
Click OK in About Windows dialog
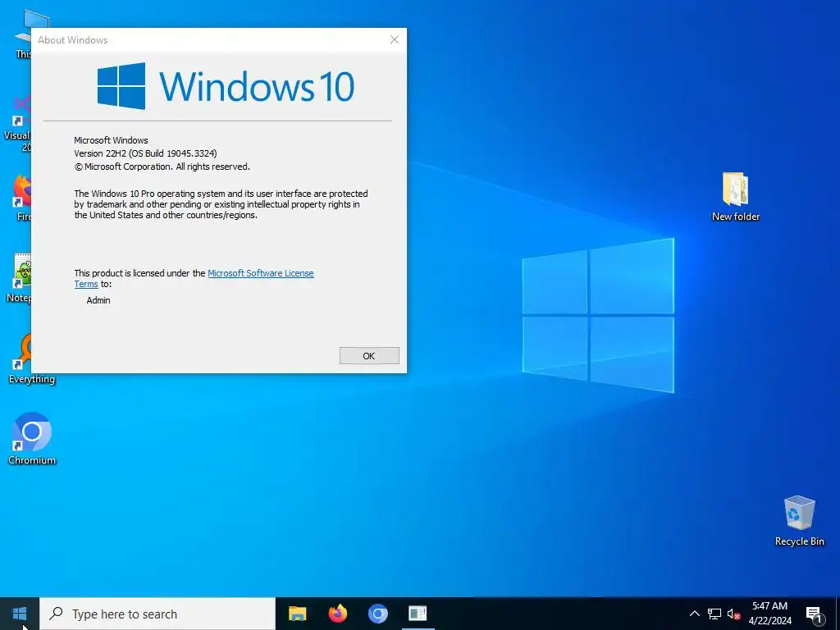369,356
